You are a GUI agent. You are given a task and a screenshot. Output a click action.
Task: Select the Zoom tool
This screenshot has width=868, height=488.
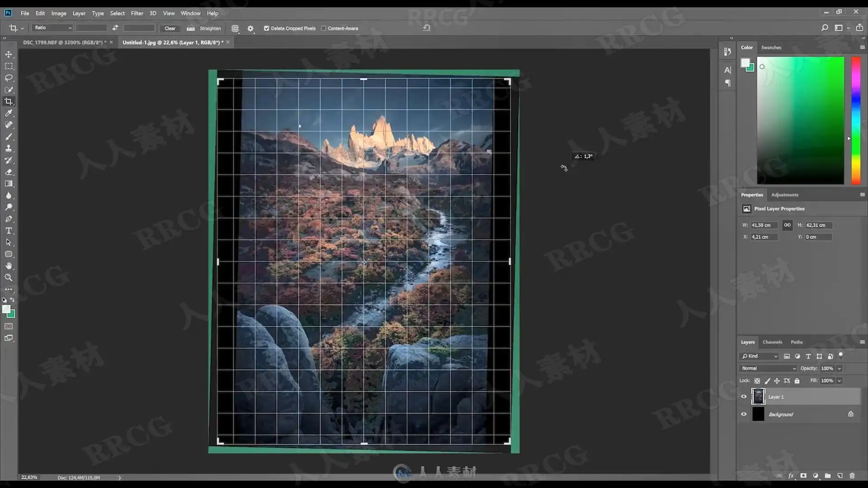9,277
